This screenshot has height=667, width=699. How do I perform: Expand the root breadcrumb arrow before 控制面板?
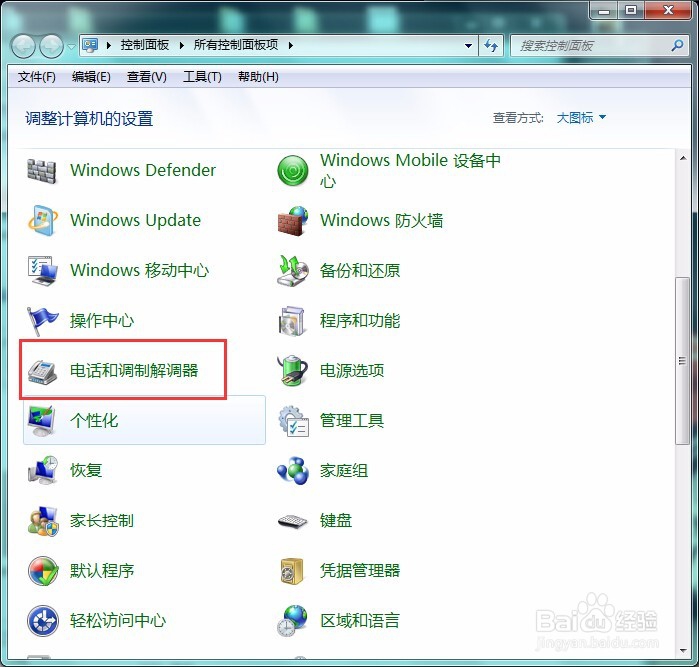[x=108, y=45]
